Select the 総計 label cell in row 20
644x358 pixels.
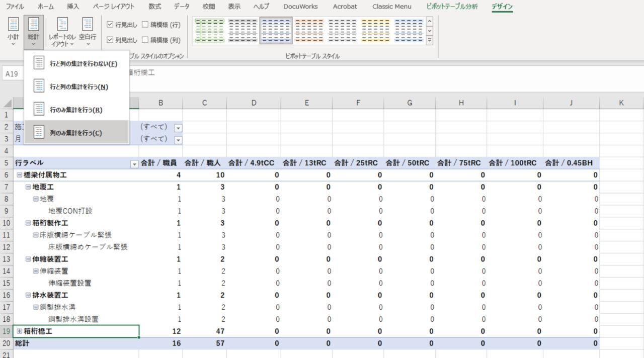point(76,343)
